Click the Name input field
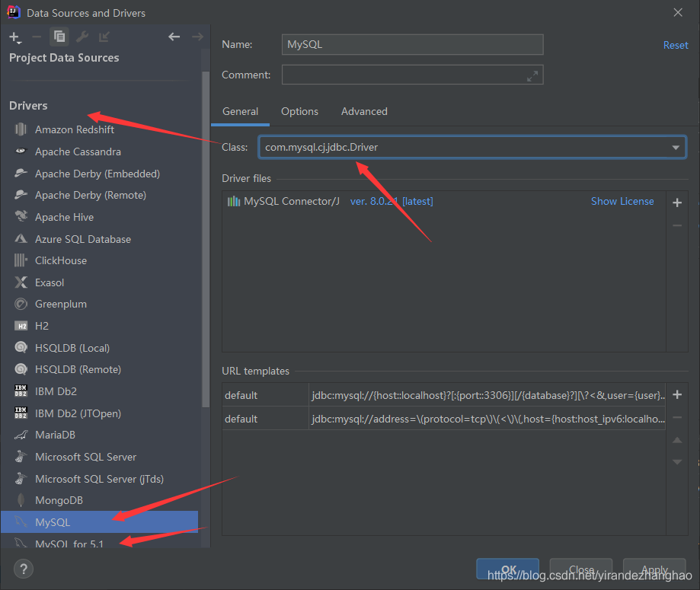The width and height of the screenshot is (700, 590). pyautogui.click(x=413, y=45)
